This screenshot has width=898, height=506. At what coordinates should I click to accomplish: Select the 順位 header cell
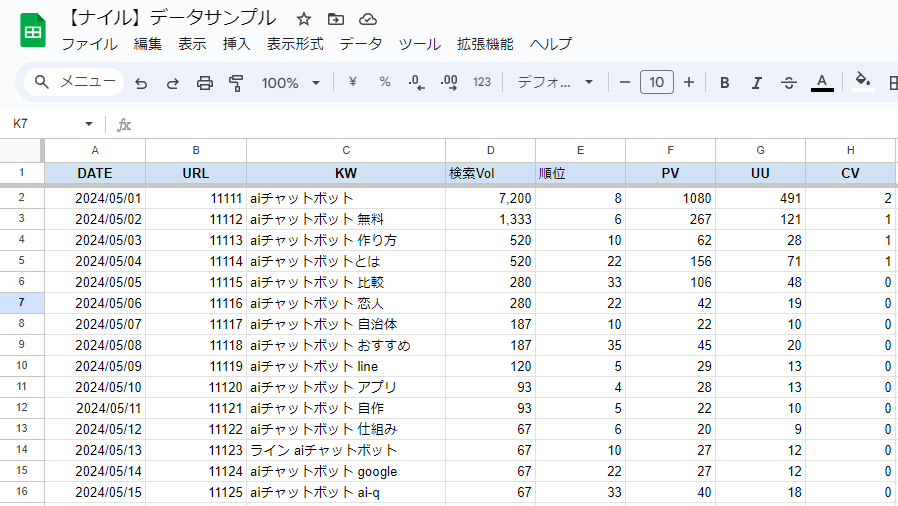click(580, 173)
